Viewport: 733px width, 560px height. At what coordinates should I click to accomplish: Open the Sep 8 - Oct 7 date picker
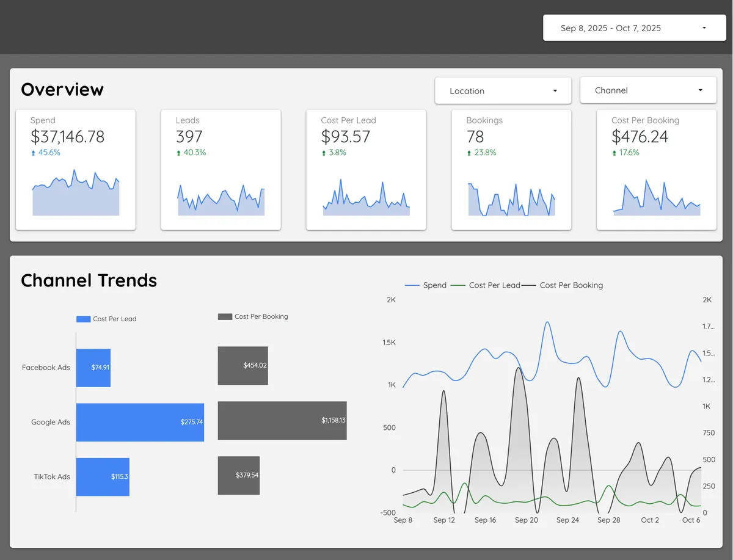click(634, 27)
